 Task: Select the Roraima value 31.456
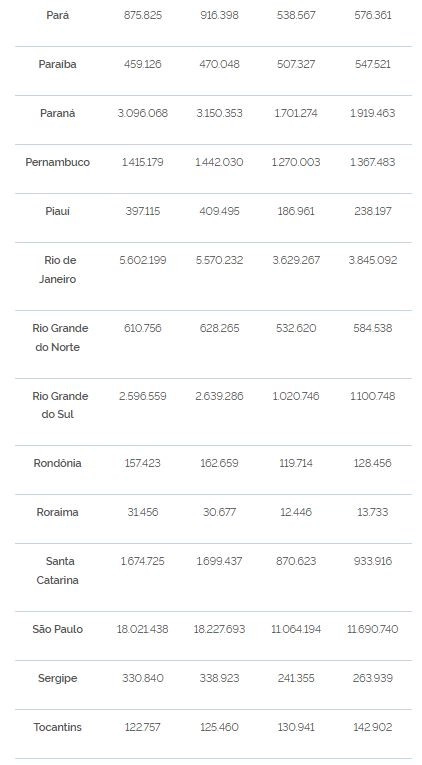(x=142, y=512)
